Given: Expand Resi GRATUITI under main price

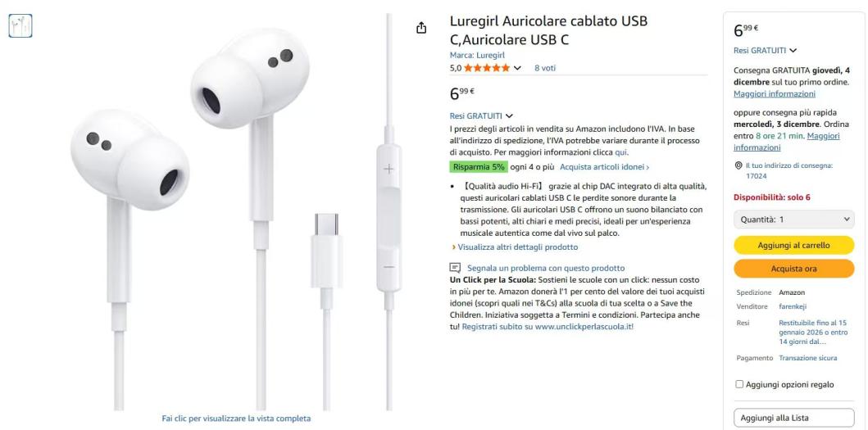Looking at the screenshot, I should (x=481, y=115).
